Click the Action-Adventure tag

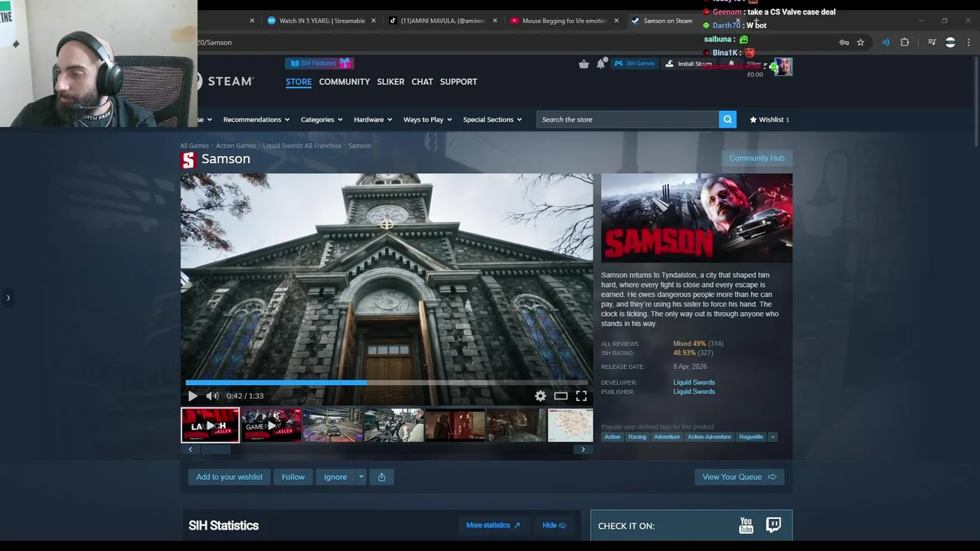click(709, 437)
